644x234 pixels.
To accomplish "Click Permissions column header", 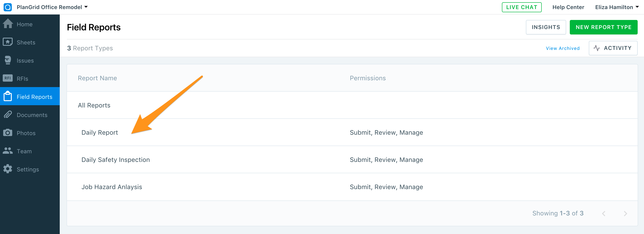I will [368, 78].
